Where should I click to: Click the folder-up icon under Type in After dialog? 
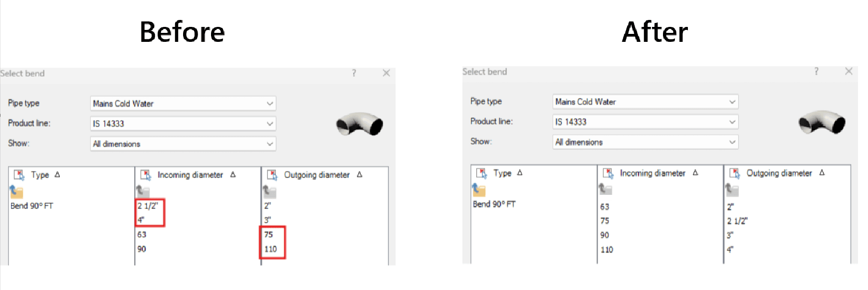pyautogui.click(x=479, y=189)
